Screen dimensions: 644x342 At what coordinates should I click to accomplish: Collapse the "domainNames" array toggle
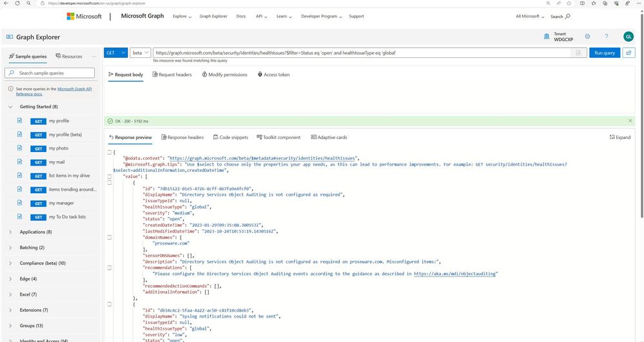(110, 237)
